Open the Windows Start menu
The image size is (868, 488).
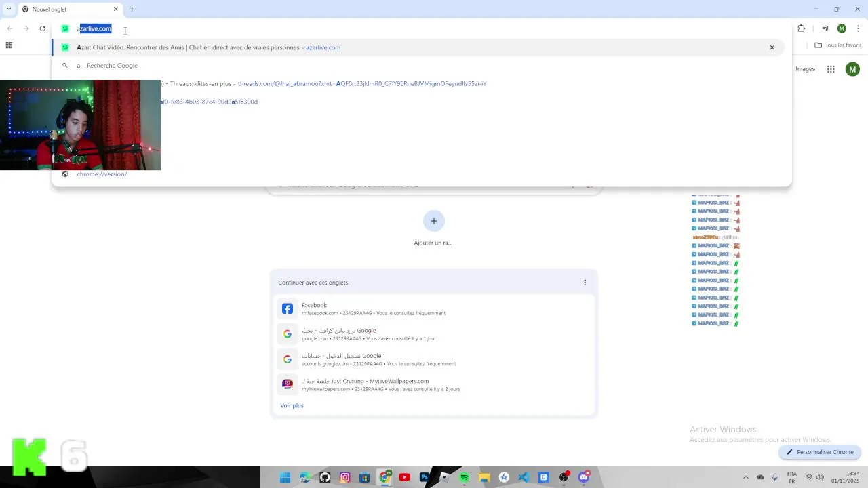(x=285, y=477)
